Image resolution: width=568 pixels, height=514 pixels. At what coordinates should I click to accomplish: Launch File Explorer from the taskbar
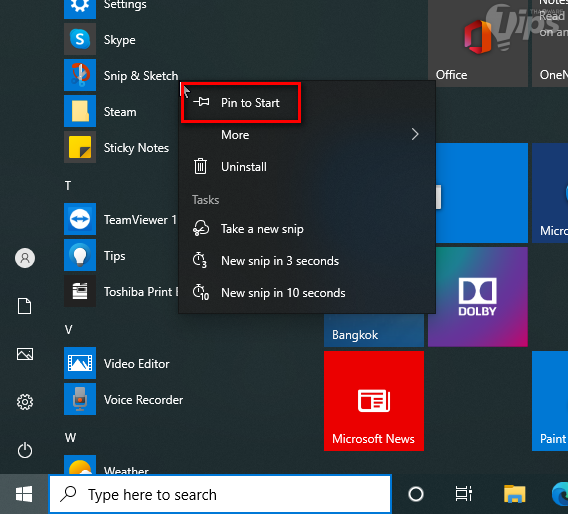tap(514, 494)
